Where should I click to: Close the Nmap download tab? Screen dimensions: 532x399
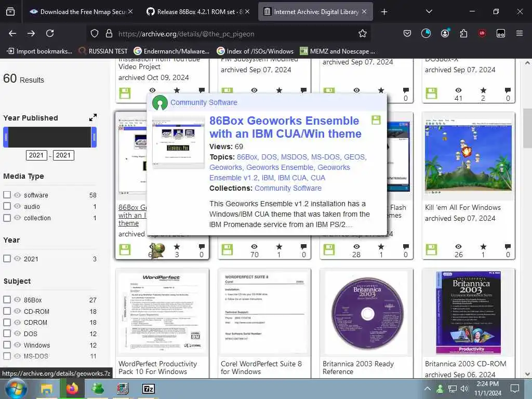(x=130, y=12)
